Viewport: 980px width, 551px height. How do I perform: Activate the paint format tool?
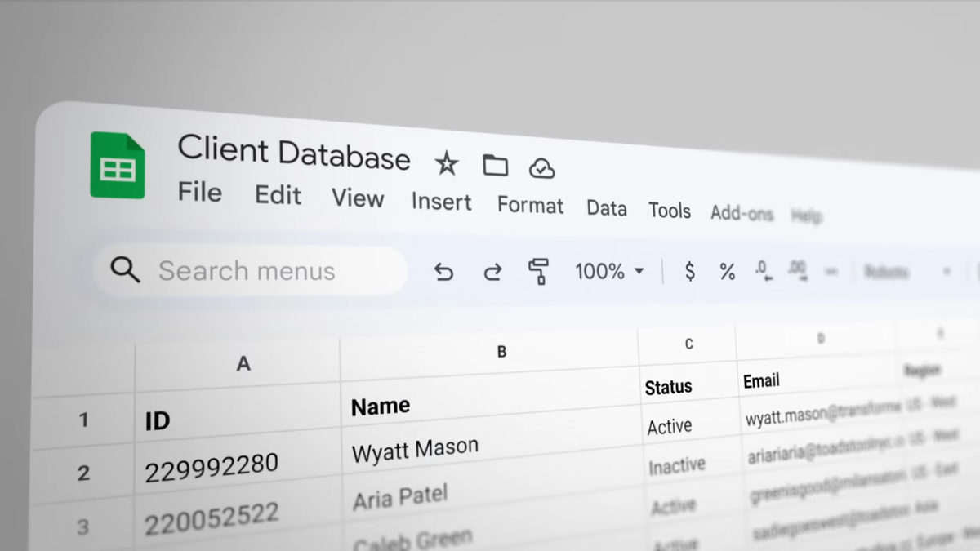[538, 271]
